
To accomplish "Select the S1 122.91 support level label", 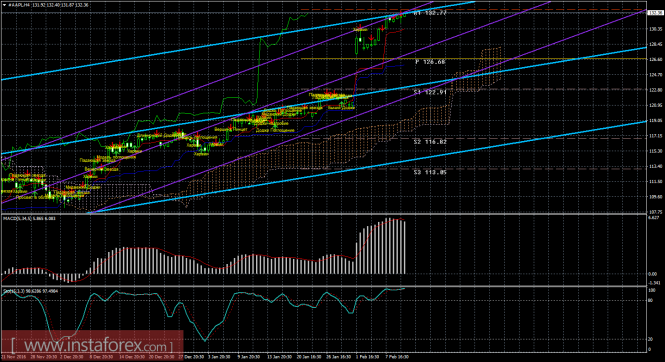I will (430, 92).
